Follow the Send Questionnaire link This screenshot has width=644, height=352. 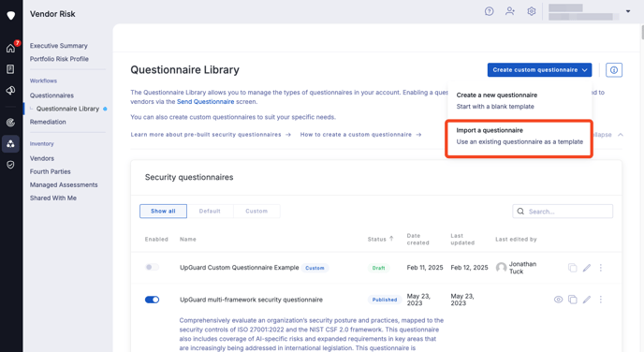pyautogui.click(x=205, y=101)
